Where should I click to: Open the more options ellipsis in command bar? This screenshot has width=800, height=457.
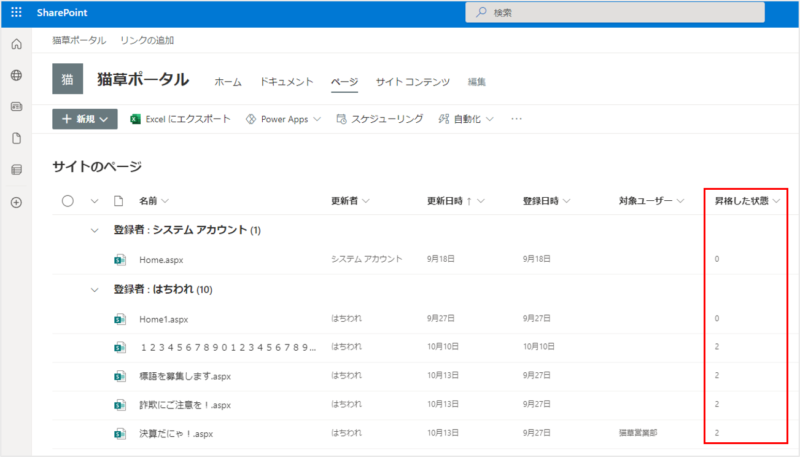(x=517, y=119)
